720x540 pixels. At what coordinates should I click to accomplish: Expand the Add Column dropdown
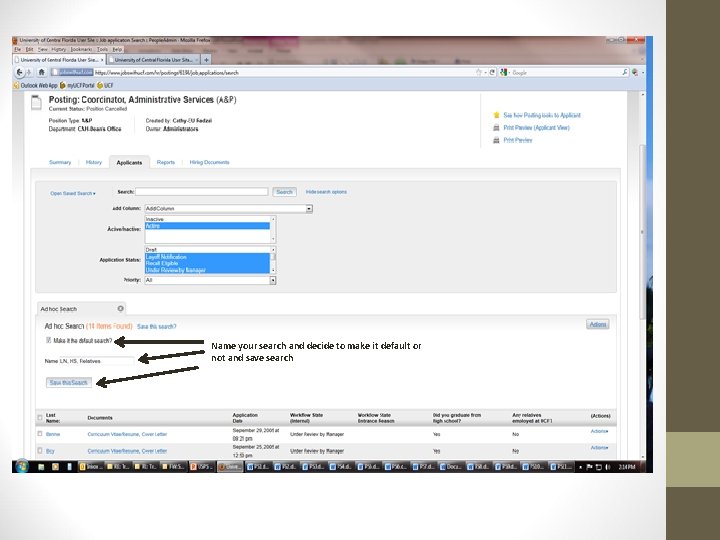point(229,208)
